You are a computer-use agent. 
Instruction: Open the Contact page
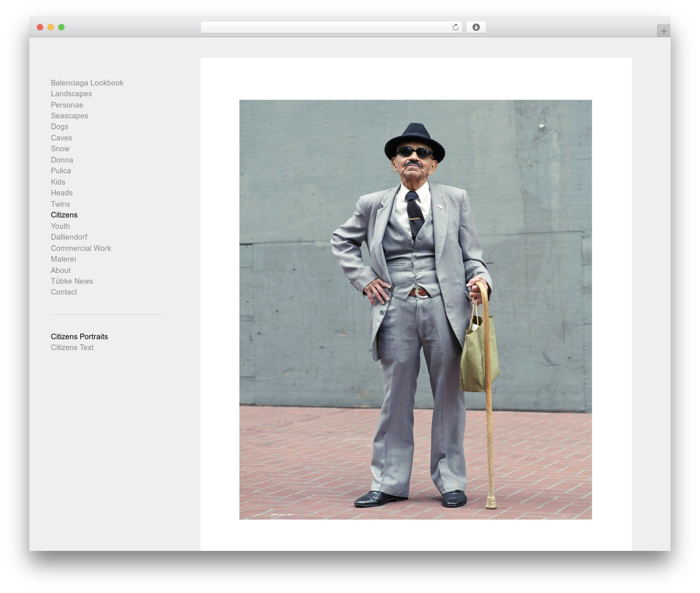tap(64, 292)
